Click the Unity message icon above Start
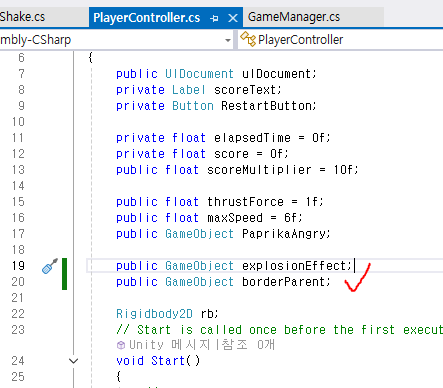The width and height of the screenshot is (443, 388). (121, 345)
